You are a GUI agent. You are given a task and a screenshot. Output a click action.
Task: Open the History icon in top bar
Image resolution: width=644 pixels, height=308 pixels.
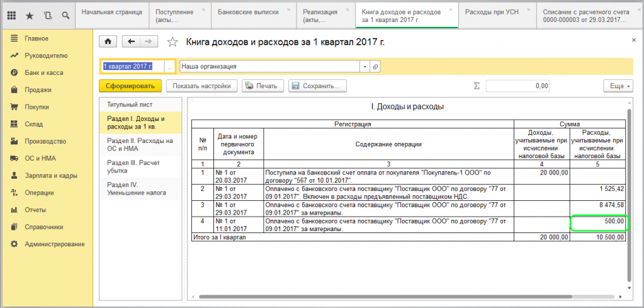pyautogui.click(x=48, y=15)
